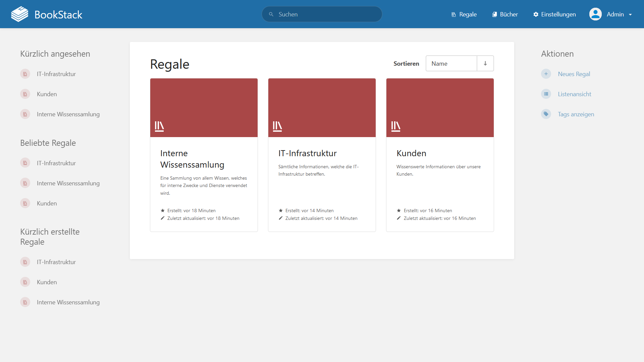
Task: Click the Neues Regal link
Action: pos(574,74)
